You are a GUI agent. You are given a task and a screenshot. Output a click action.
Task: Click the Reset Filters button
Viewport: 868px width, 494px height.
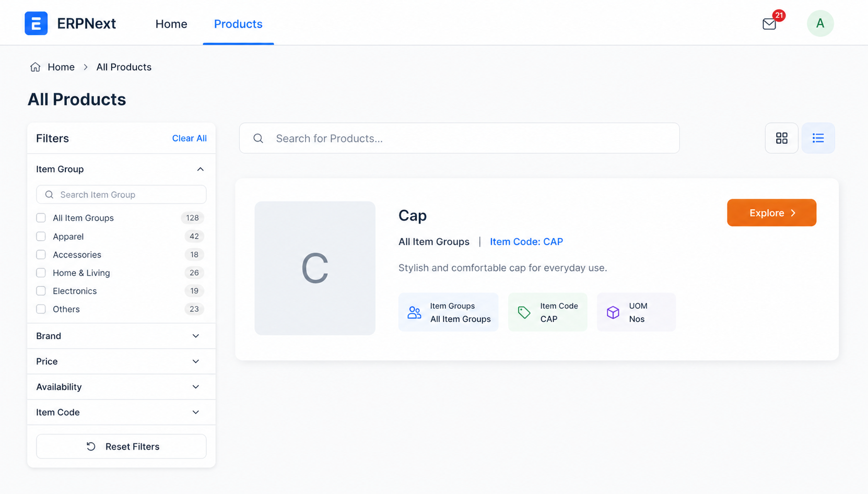click(121, 446)
